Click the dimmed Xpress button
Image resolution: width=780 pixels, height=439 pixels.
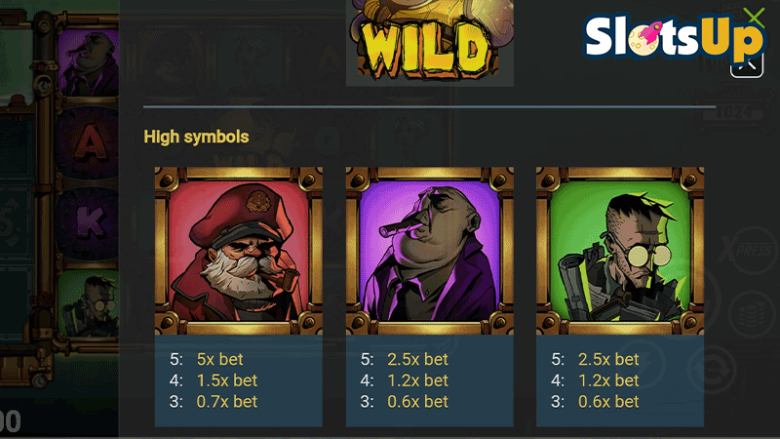pyautogui.click(x=753, y=250)
